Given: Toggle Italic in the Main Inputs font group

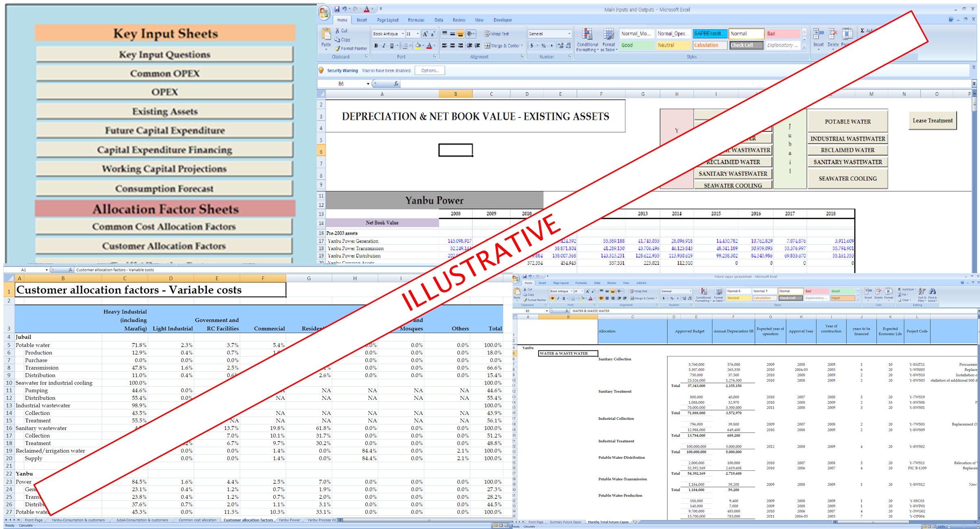Looking at the screenshot, I should click(x=384, y=46).
